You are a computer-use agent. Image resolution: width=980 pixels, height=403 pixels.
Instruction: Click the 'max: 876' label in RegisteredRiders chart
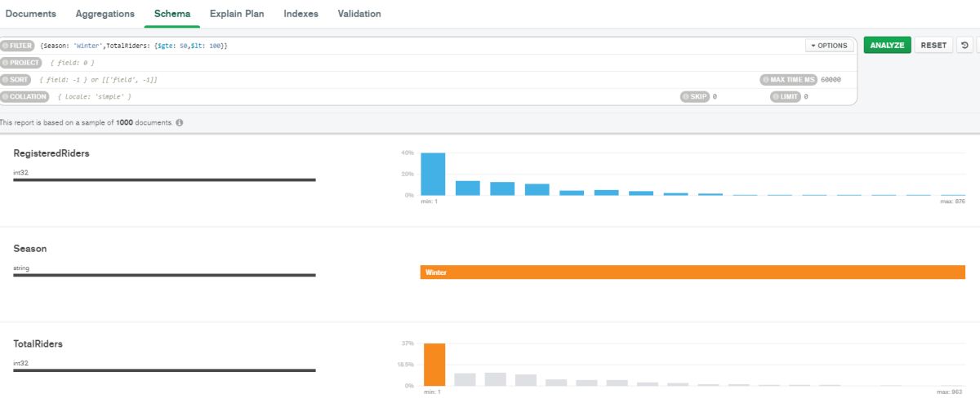(x=952, y=201)
